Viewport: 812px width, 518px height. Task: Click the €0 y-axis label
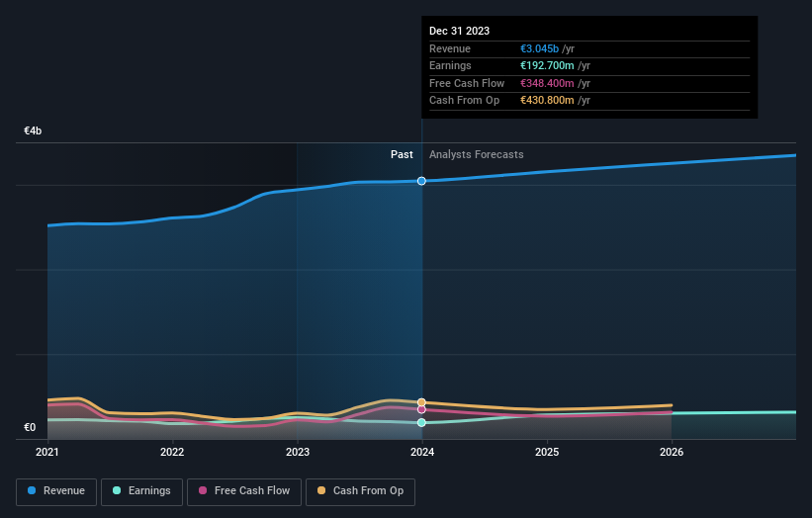[x=30, y=427]
